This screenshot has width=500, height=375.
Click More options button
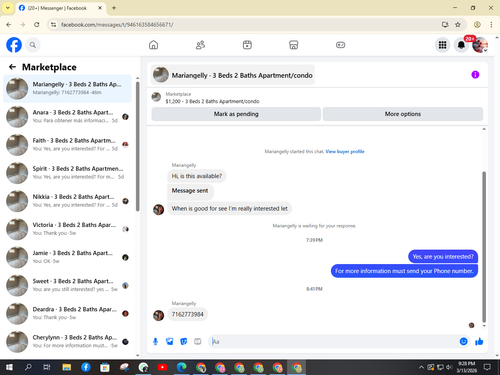(403, 114)
